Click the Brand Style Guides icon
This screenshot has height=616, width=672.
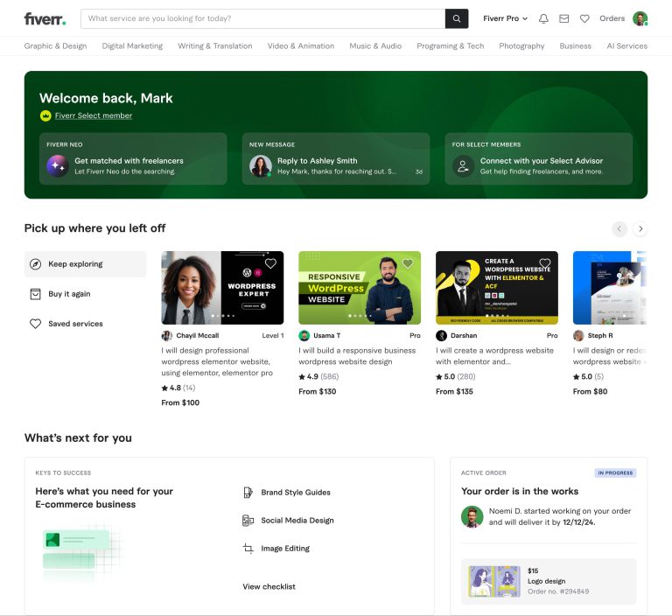[x=248, y=493]
